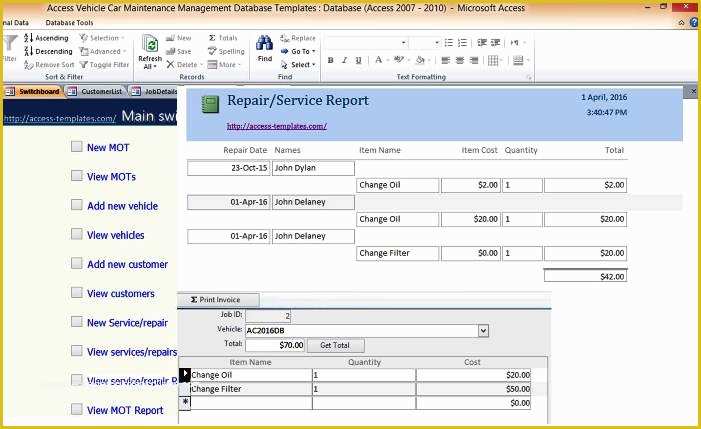701x429 pixels.
Task: Click Save in the Records group
Action: point(179,51)
